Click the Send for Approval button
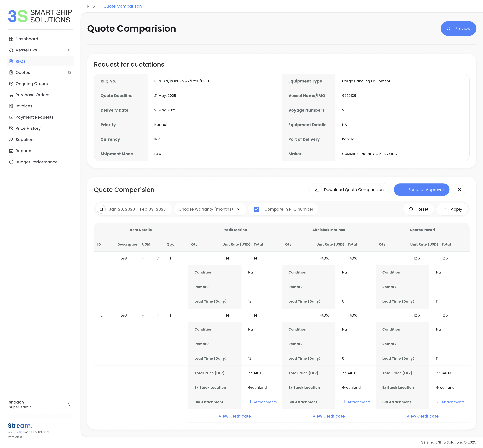Viewport: 483px width, 448px height. click(421, 190)
